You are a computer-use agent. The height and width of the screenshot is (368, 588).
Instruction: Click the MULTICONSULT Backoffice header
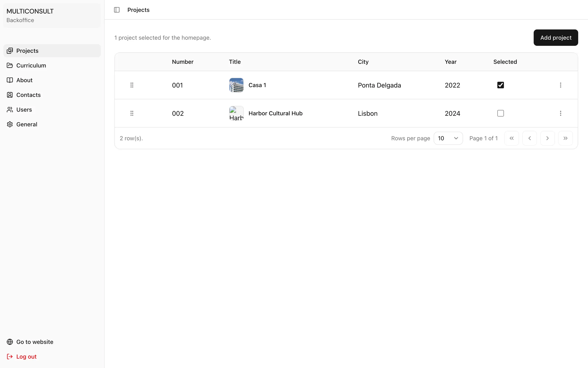52,15
